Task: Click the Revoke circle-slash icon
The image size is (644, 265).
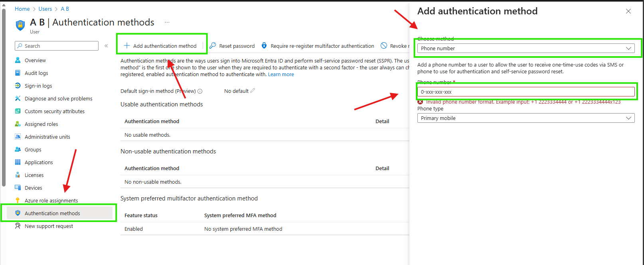Action: tap(384, 46)
